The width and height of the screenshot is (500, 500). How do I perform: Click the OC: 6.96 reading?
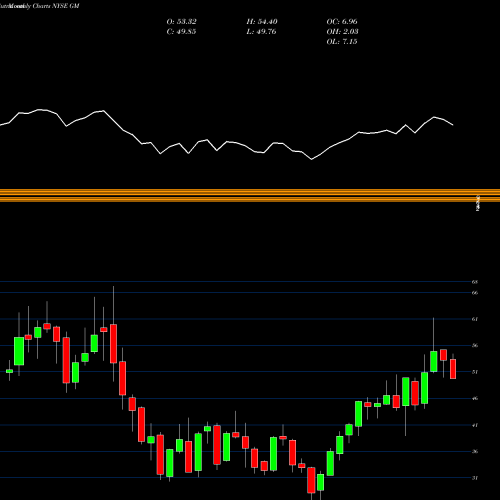342,22
